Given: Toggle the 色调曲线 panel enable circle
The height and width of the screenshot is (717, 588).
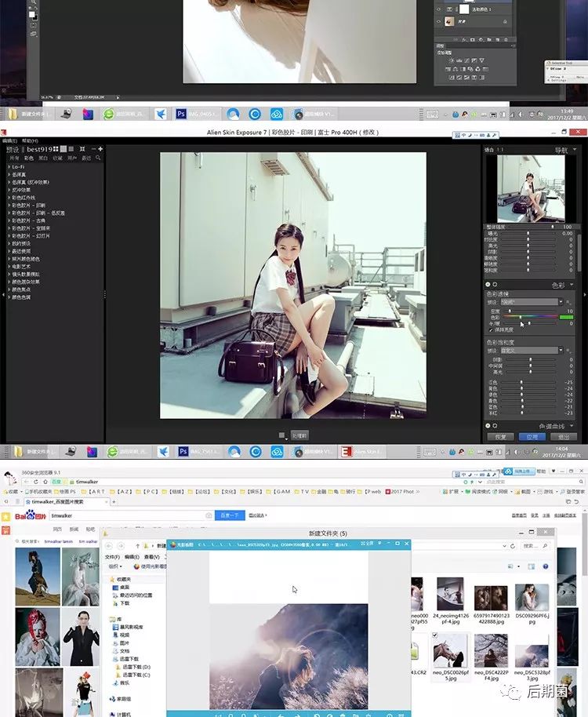Looking at the screenshot, I should pyautogui.click(x=488, y=426).
